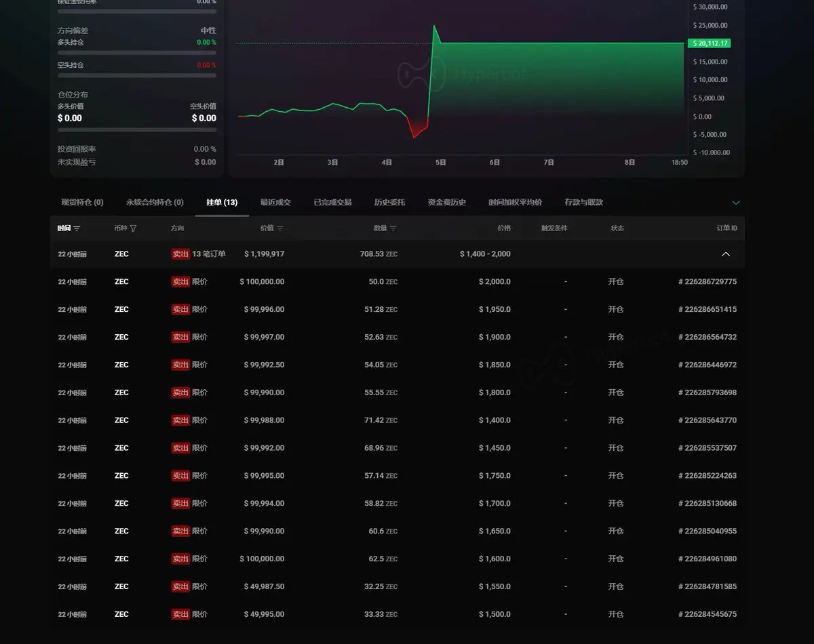Click the 仓位分布 long/short value bar

(x=137, y=129)
